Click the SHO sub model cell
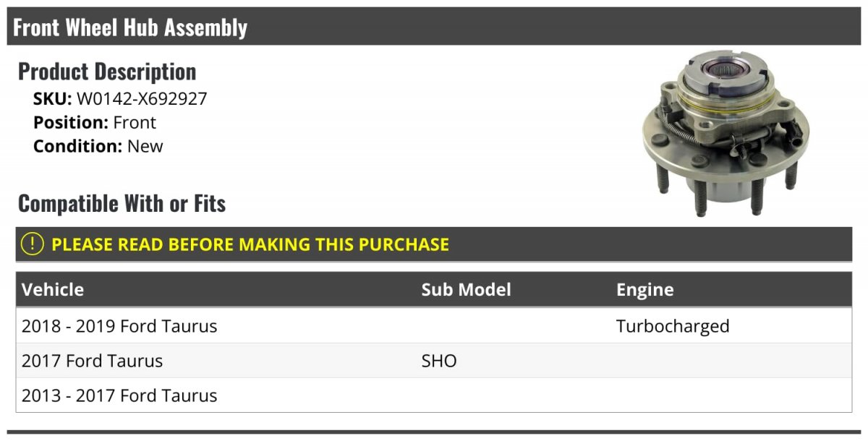This screenshot has height=441, width=868. (439, 361)
